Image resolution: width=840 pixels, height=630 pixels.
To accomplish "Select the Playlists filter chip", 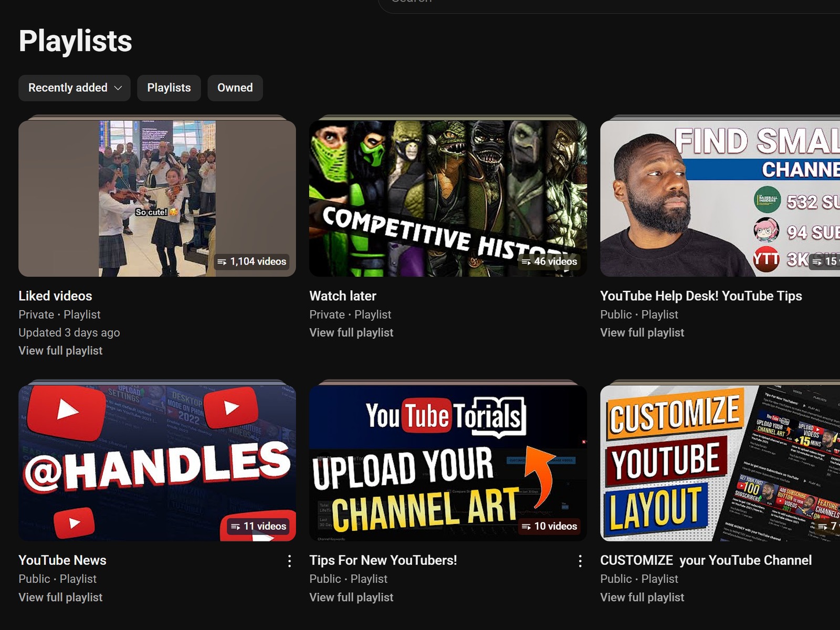I will tap(169, 88).
